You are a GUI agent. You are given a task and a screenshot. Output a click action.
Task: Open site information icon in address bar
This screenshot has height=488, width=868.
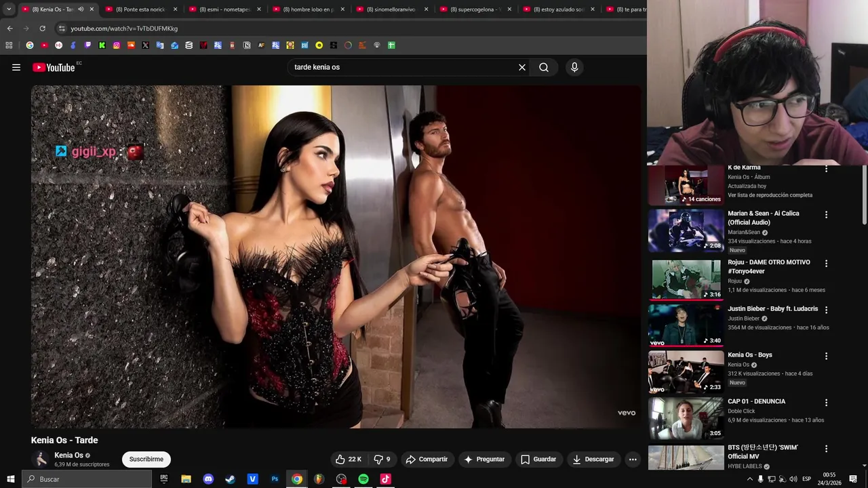(x=62, y=28)
